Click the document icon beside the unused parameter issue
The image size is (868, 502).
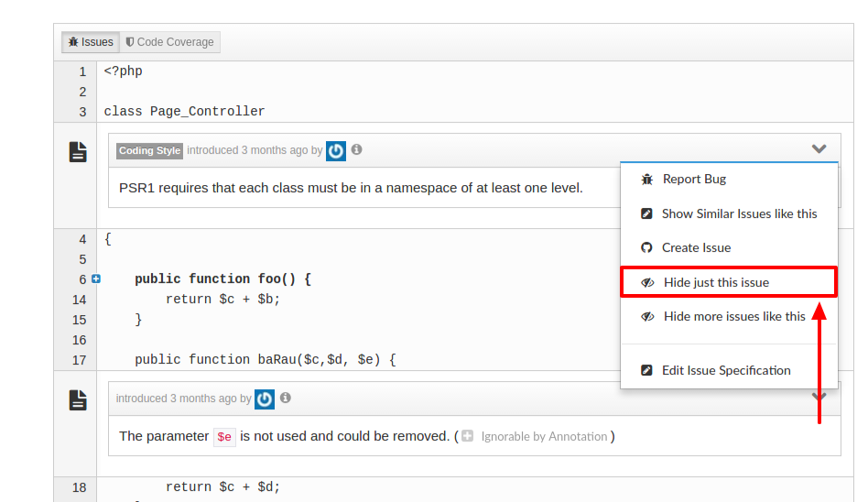(x=78, y=400)
